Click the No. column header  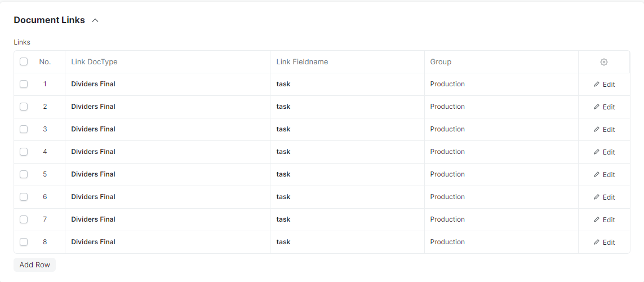click(45, 62)
